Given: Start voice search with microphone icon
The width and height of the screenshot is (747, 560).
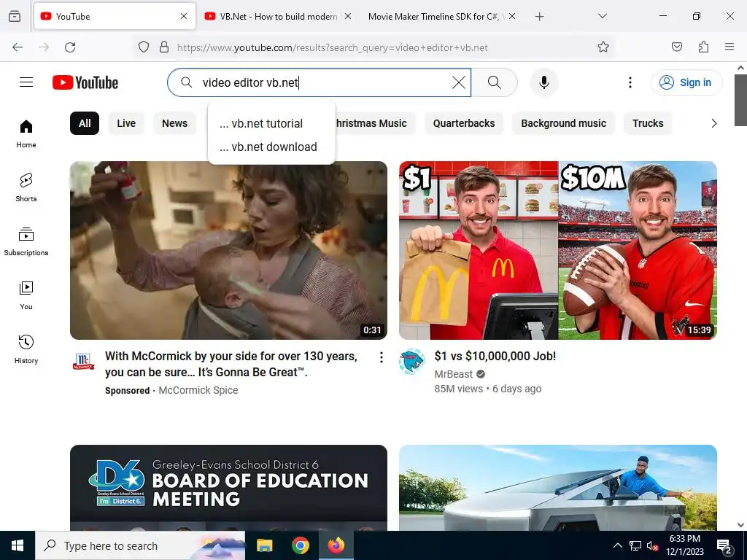Looking at the screenshot, I should [x=543, y=82].
